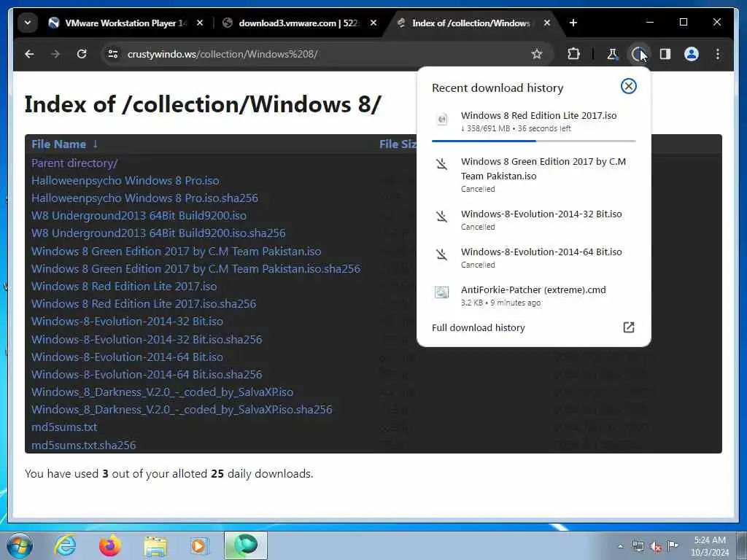Click cancelled icon for Green Edition download
This screenshot has height=560, width=747.
coord(441,164)
